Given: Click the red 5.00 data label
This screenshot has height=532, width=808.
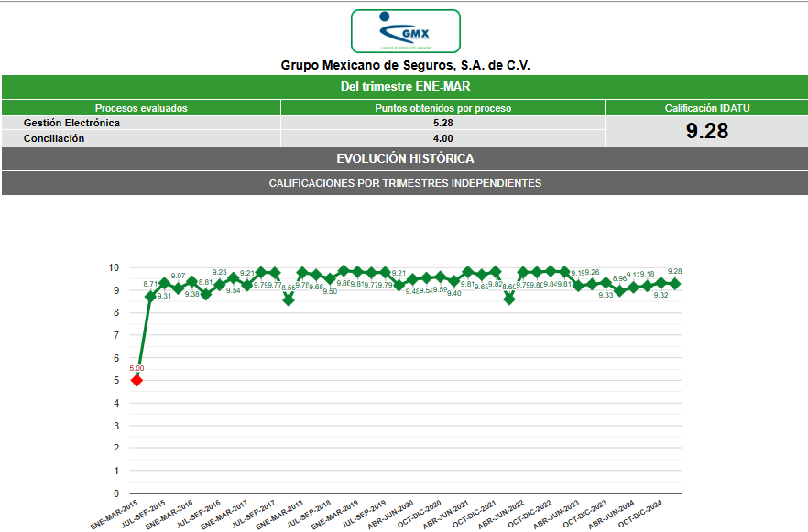Looking at the screenshot, I should [x=136, y=368].
